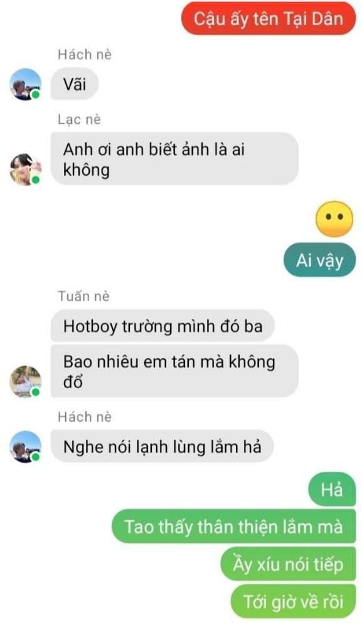Click the green 'Hả' bubble
Screen dimensions: 362x644
332,489
